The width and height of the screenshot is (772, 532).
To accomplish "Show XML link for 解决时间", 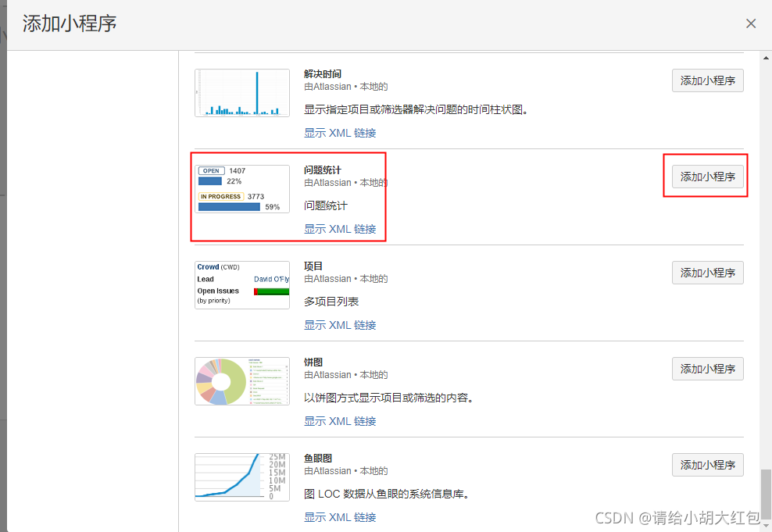I will (x=340, y=133).
